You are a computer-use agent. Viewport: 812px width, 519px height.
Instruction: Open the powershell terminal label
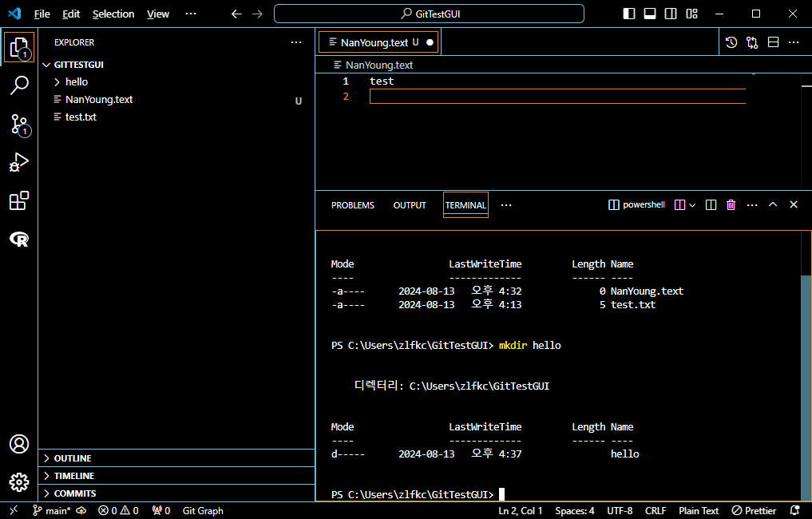pyautogui.click(x=636, y=204)
